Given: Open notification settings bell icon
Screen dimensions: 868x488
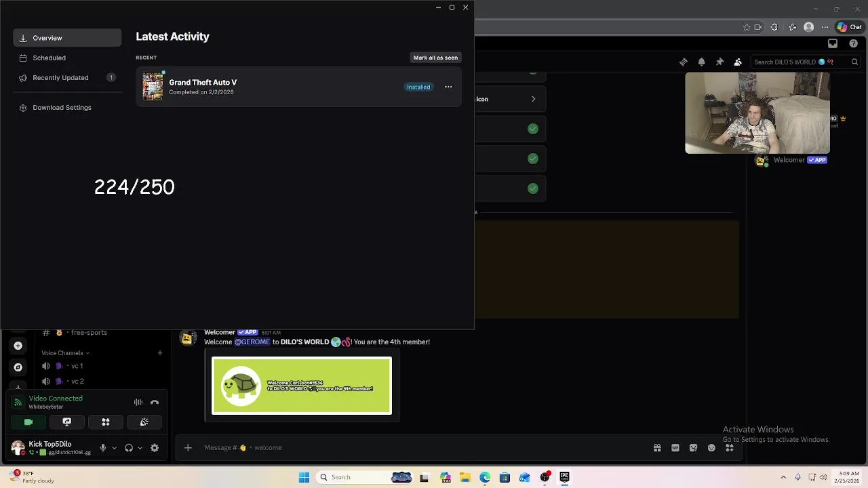Looking at the screenshot, I should coord(702,62).
